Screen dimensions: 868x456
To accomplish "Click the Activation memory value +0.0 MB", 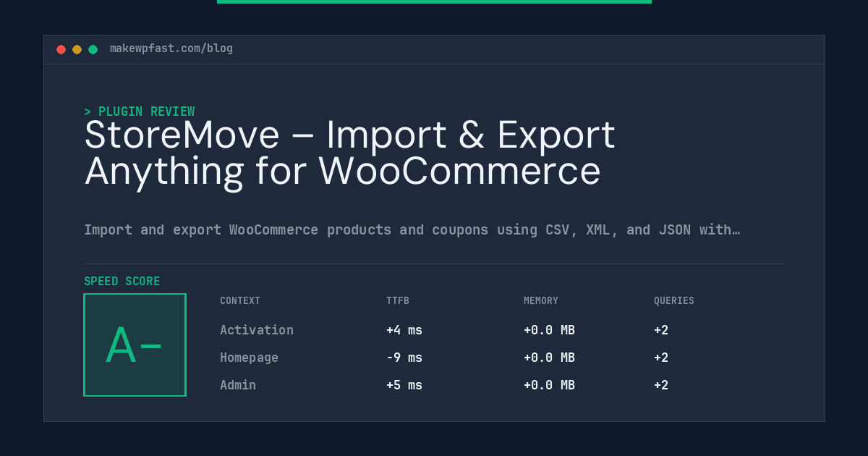I will pos(550,330).
